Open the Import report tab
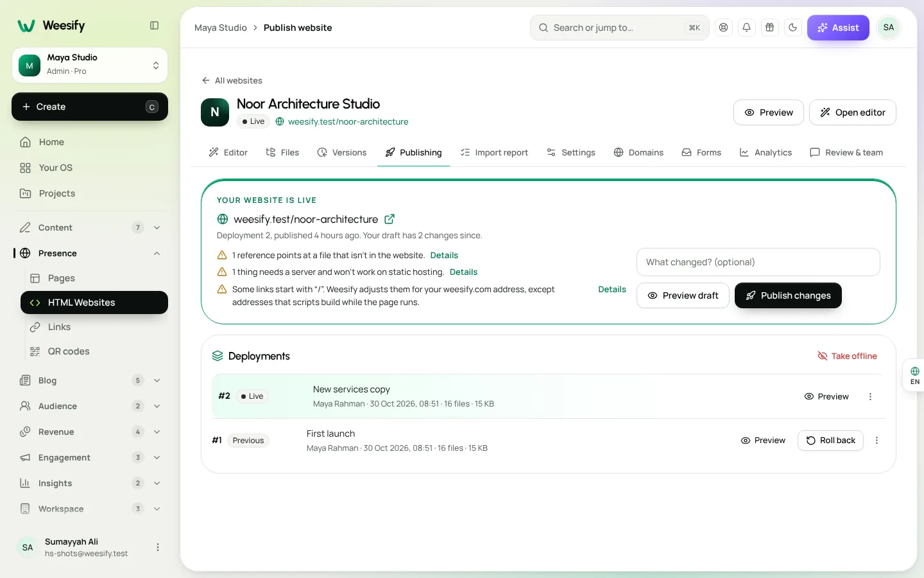The width and height of the screenshot is (924, 578). point(494,152)
